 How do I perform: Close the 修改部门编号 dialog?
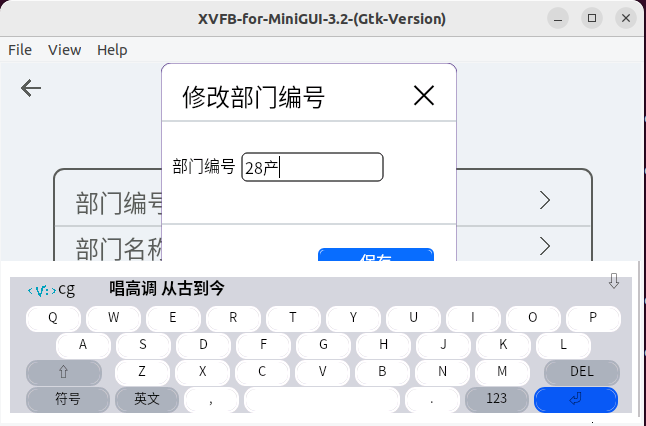point(424,96)
